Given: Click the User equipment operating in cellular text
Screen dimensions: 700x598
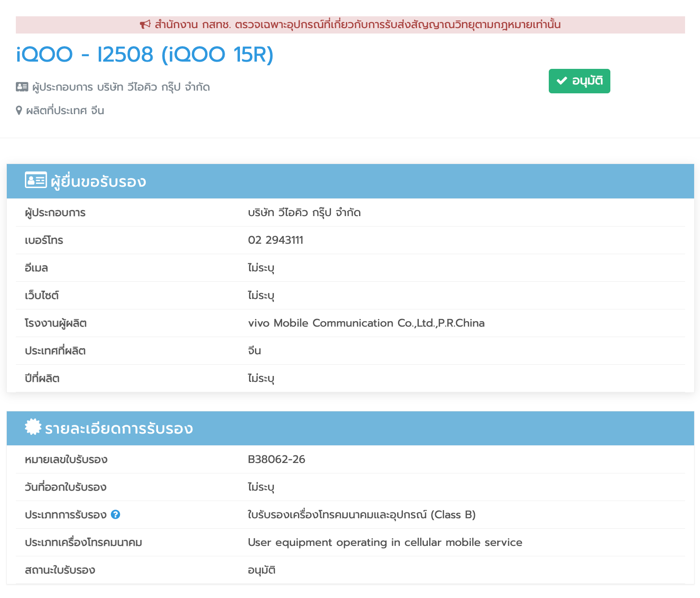Looking at the screenshot, I should 385,542.
